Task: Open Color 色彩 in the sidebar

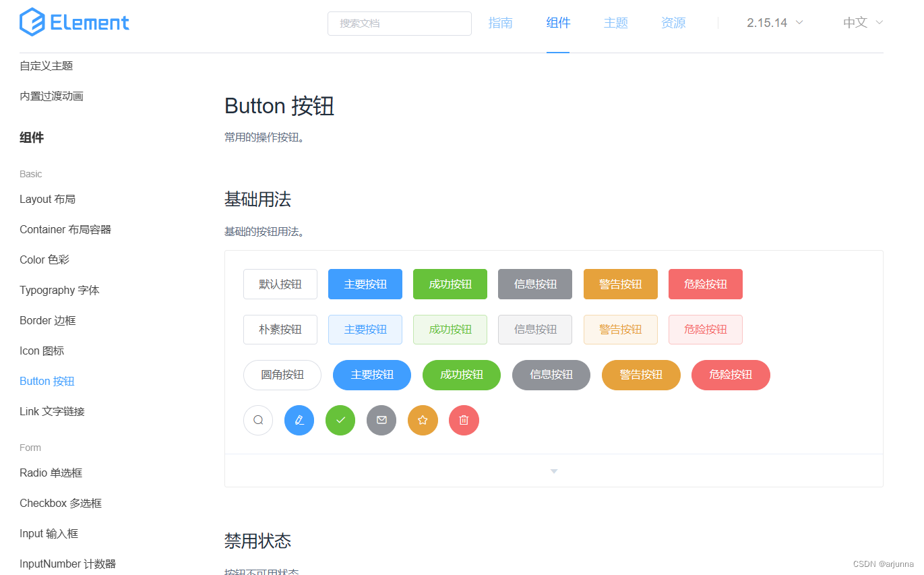Action: 44,260
